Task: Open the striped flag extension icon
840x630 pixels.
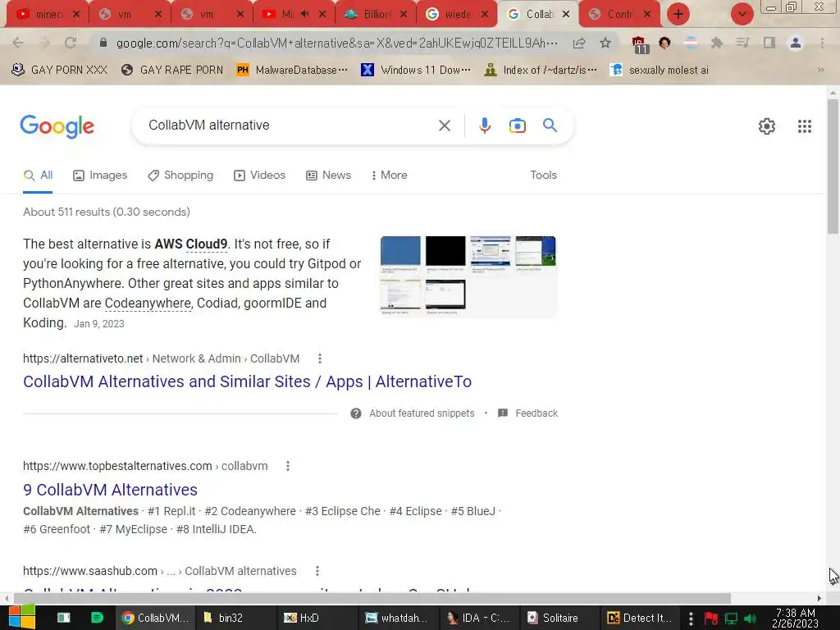Action: pyautogui.click(x=691, y=43)
